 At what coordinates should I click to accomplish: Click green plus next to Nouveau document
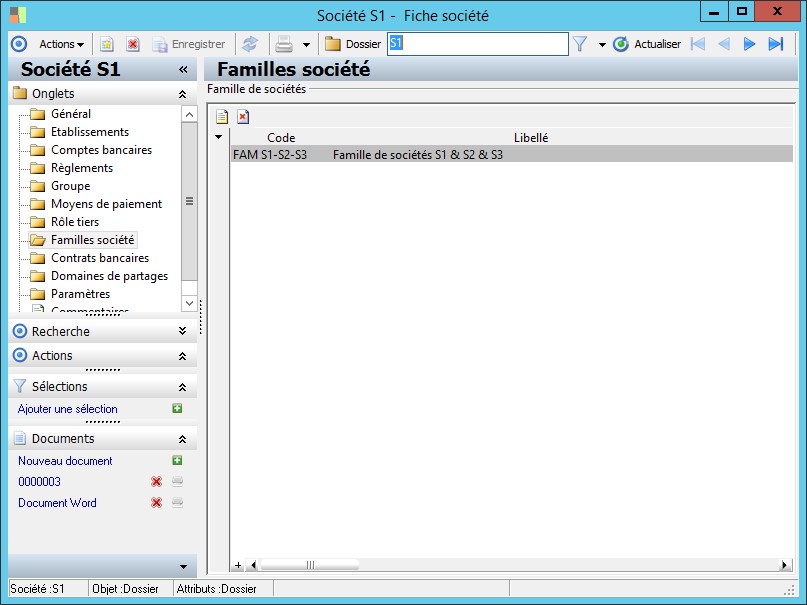coord(177,460)
